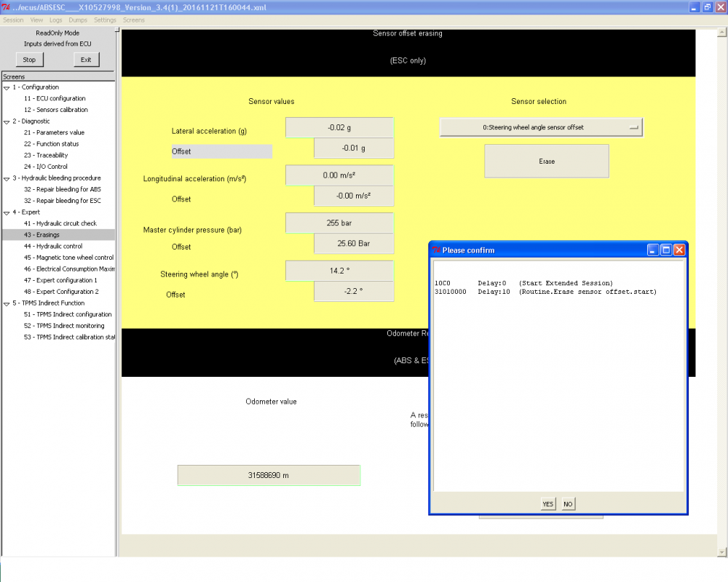Click the Erase button
Image resolution: width=728 pixels, height=582 pixels.
click(x=547, y=161)
